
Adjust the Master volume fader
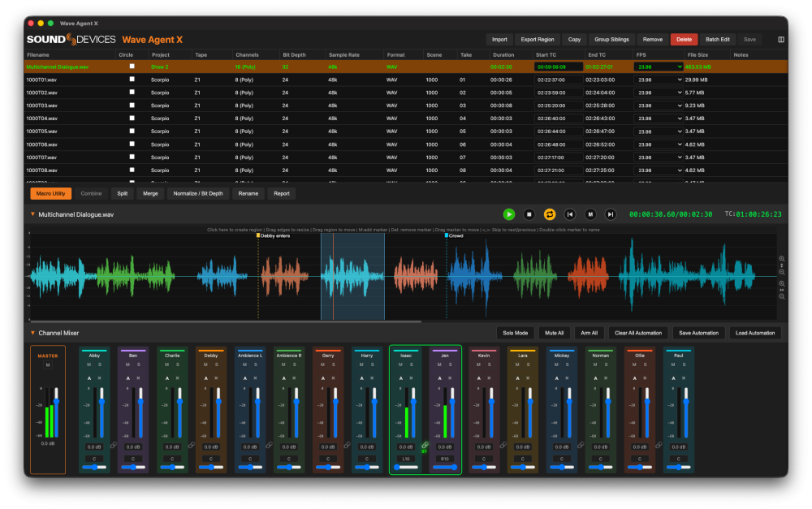[x=57, y=412]
